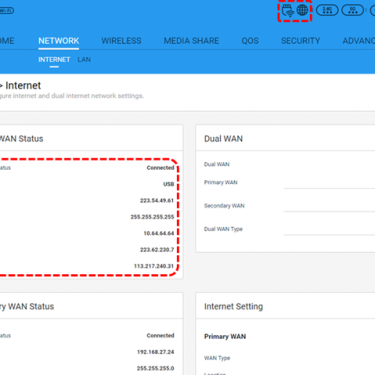Click the Internet Setting panel heading

(x=233, y=307)
